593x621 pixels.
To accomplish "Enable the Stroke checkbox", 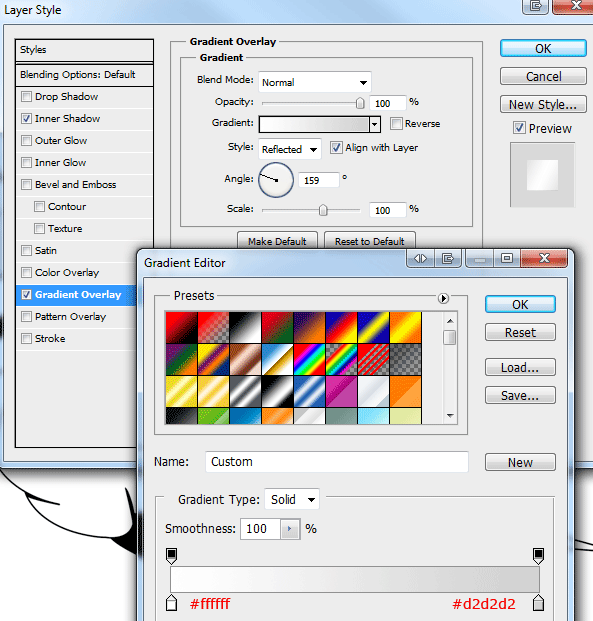I will pos(27,339).
